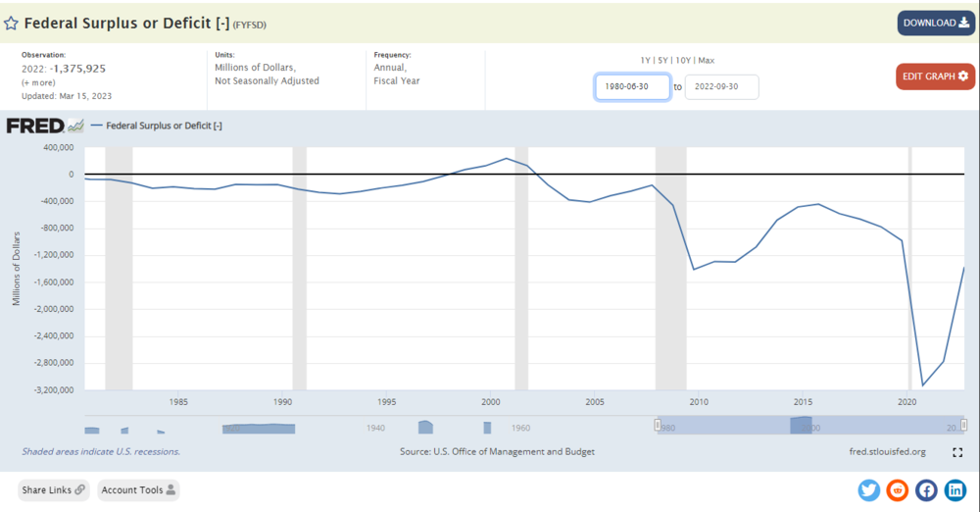Share the graph on Twitter
The height and width of the screenshot is (512, 980).
click(869, 490)
